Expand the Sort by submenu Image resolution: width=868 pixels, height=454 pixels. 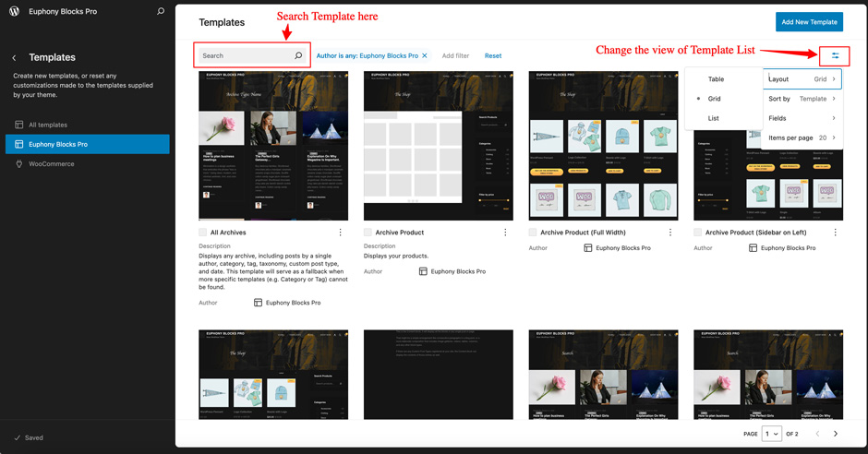pos(802,99)
